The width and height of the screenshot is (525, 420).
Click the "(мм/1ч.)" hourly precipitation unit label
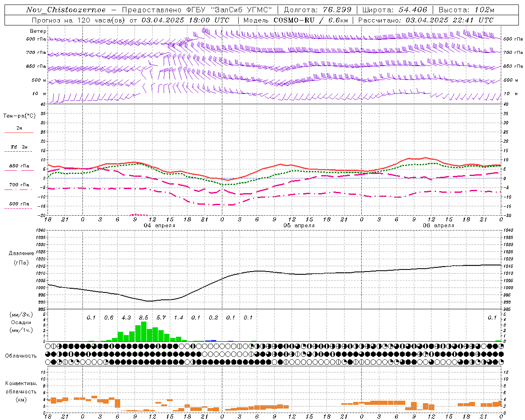coord(21,330)
